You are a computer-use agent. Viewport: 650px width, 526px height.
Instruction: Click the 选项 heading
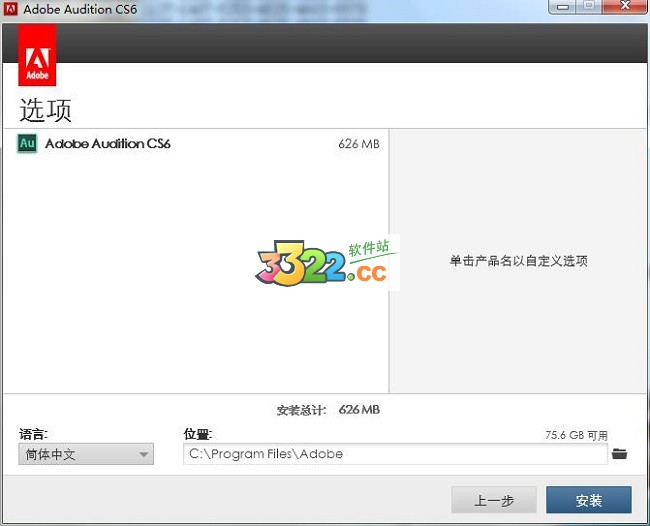[x=45, y=110]
